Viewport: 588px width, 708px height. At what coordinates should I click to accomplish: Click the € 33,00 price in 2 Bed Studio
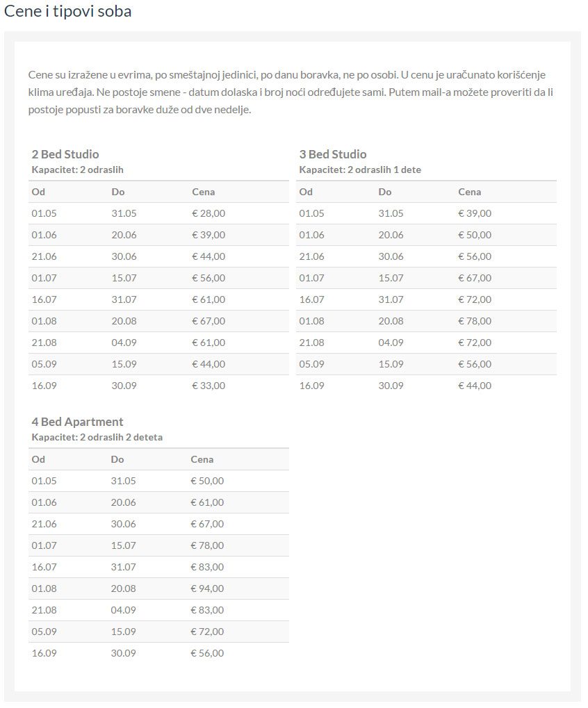209,386
